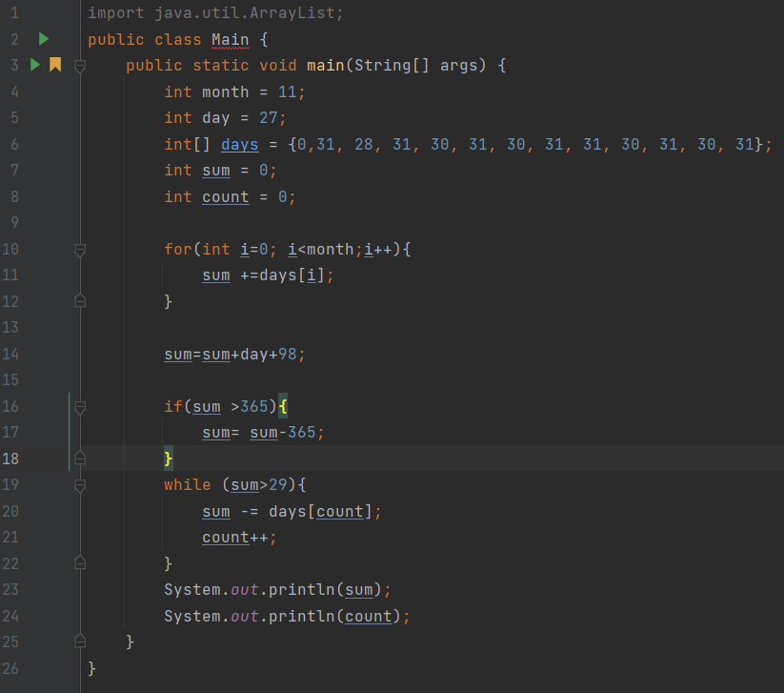Click the days array variable on line 6
Image resolution: width=784 pixels, height=693 pixels.
click(239, 145)
